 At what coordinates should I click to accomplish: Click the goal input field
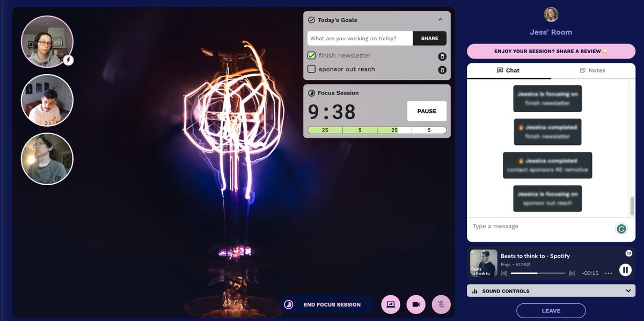pyautogui.click(x=360, y=39)
